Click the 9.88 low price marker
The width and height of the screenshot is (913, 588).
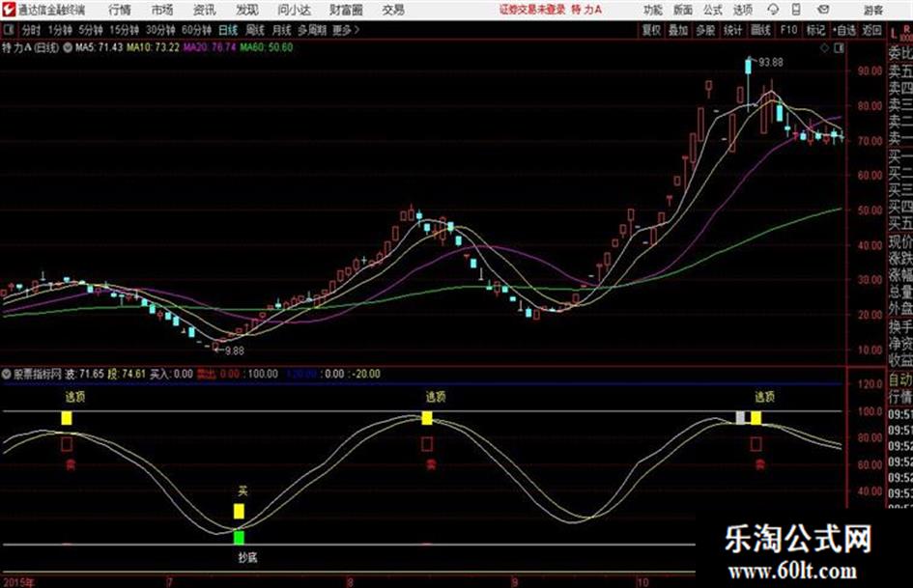tap(234, 350)
